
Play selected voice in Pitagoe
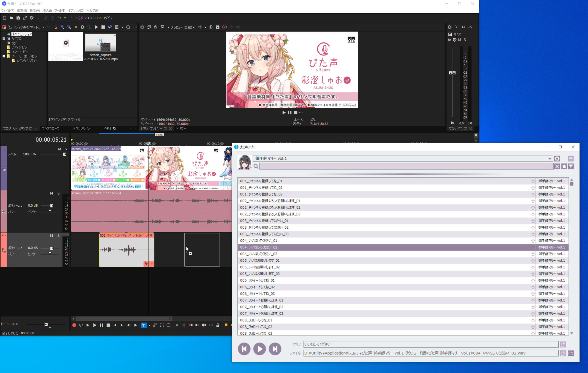click(260, 349)
